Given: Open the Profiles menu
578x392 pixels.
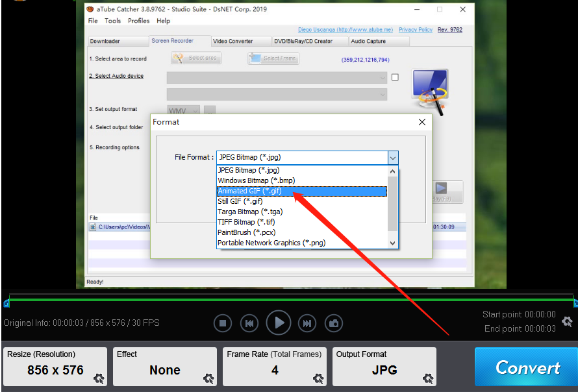Looking at the screenshot, I should point(138,21).
